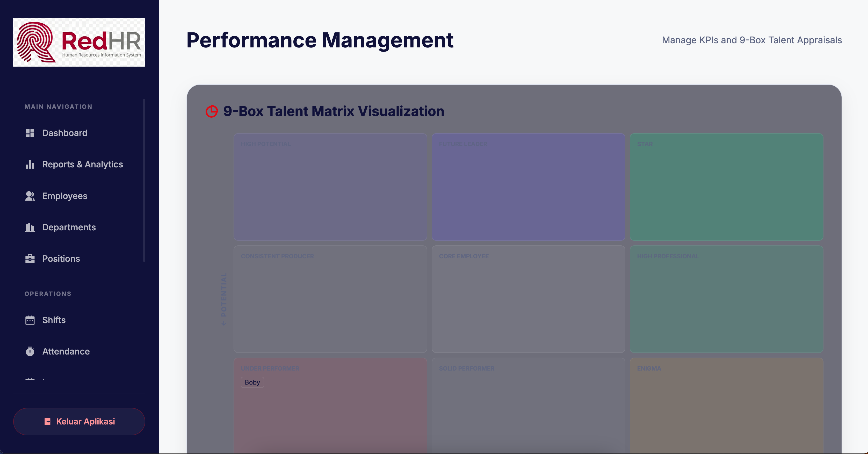Click the Employees people icon

pyautogui.click(x=30, y=196)
